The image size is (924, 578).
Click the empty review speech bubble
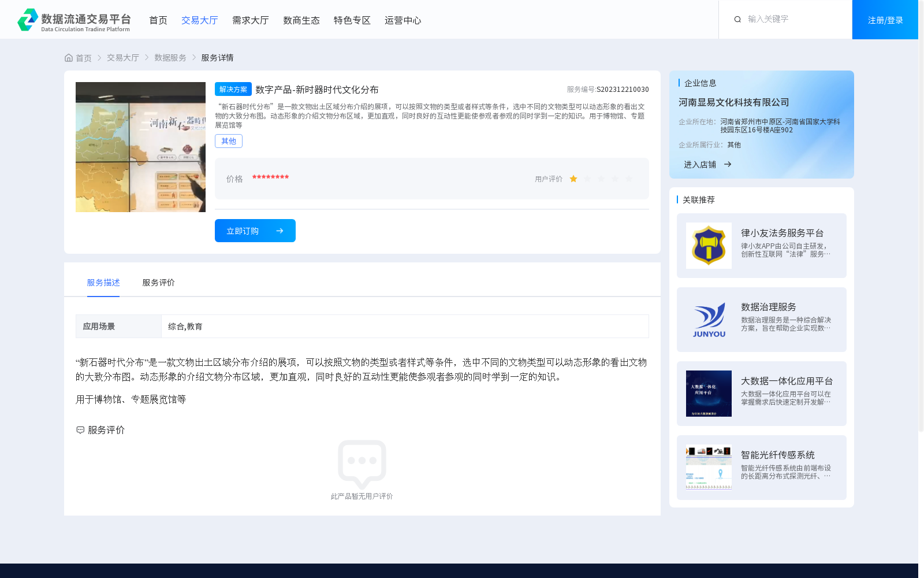point(362,464)
